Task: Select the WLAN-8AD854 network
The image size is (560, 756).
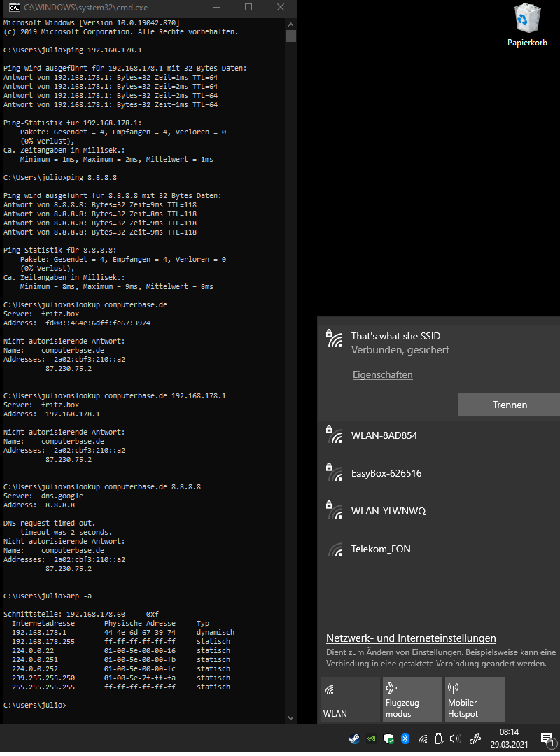Action: coord(438,435)
